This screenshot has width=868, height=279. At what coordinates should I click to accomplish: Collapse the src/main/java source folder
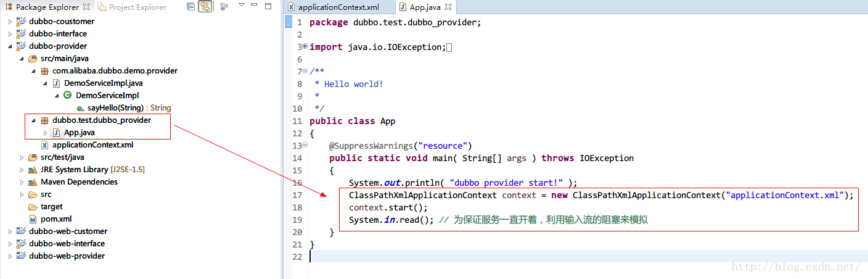(x=22, y=59)
